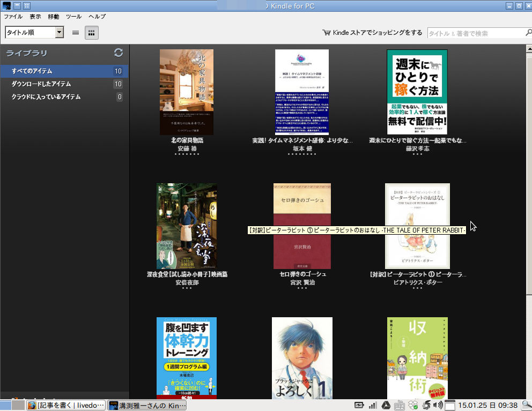Open the ツール menu
The width and height of the screenshot is (532, 411).
pyautogui.click(x=73, y=17)
